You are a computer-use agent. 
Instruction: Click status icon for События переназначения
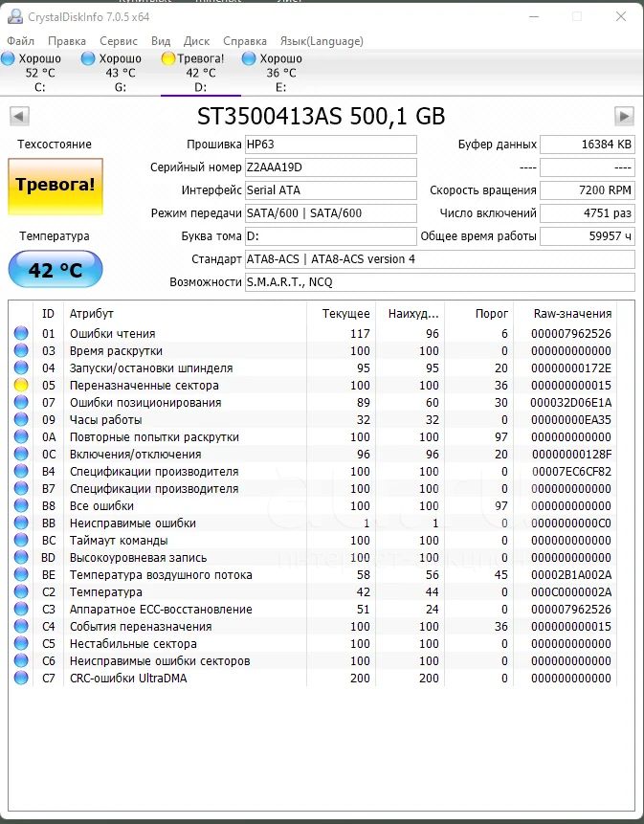[x=21, y=626]
